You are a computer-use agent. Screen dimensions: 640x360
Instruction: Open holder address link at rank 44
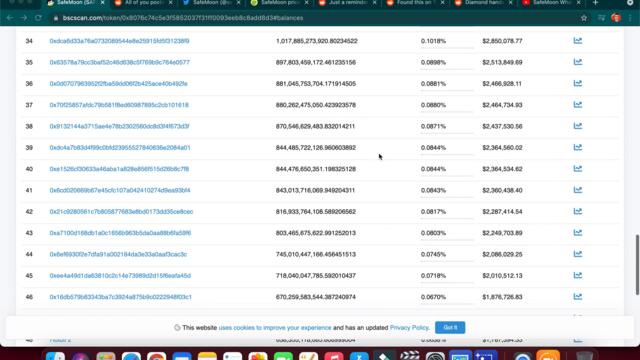pos(118,254)
